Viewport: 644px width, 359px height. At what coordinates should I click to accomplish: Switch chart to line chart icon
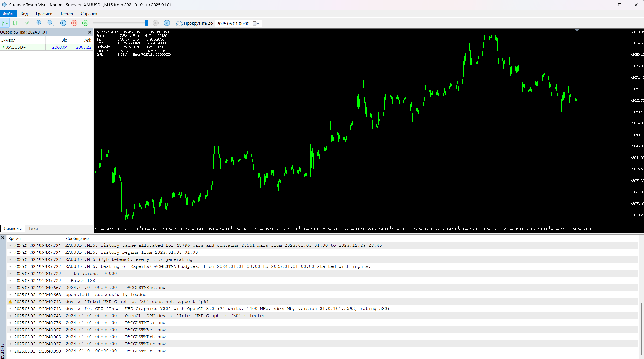[27, 23]
